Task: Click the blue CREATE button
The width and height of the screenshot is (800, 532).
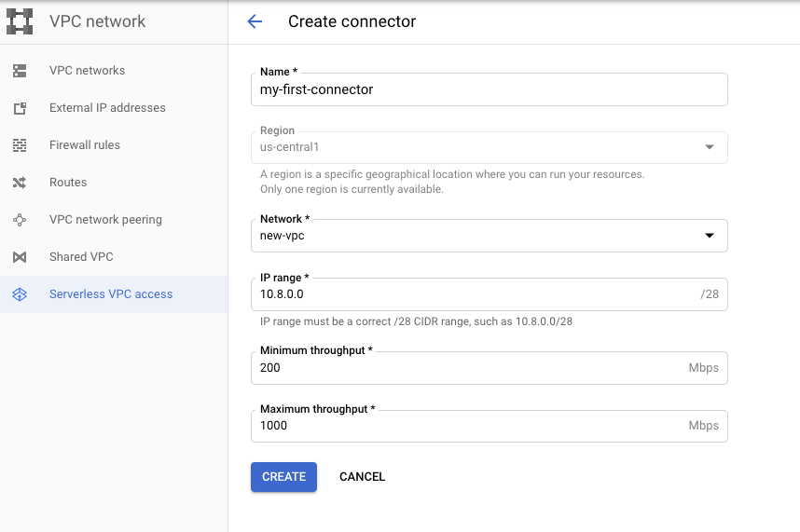Action: (x=283, y=477)
